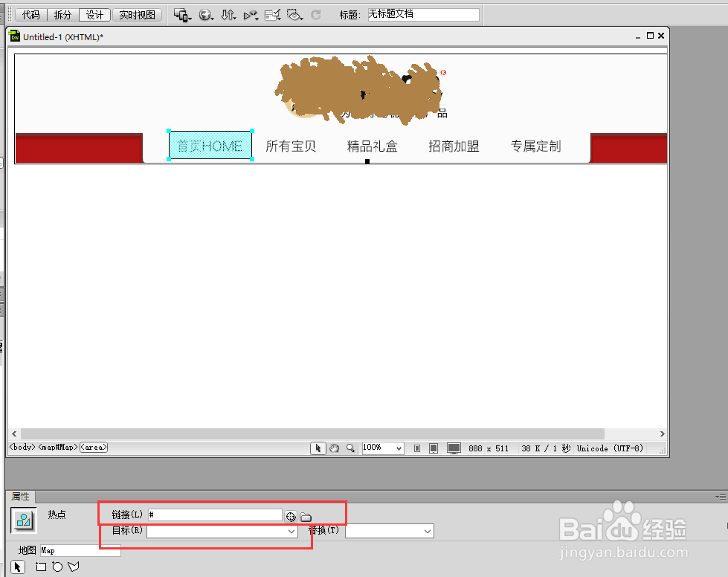The height and width of the screenshot is (577, 728).
Task: Select the <map#Map> tag in tag selector
Action: pyautogui.click(x=58, y=447)
